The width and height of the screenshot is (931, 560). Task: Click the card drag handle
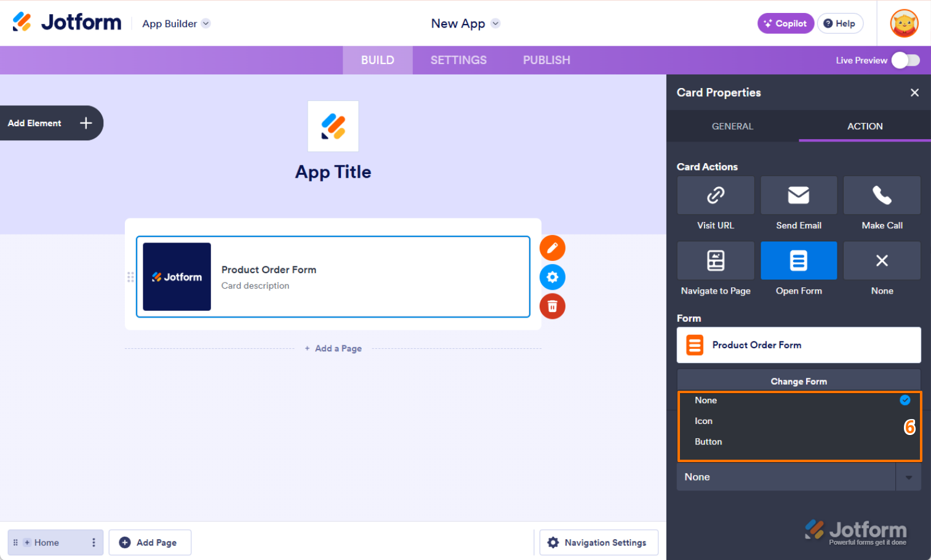pyautogui.click(x=130, y=277)
